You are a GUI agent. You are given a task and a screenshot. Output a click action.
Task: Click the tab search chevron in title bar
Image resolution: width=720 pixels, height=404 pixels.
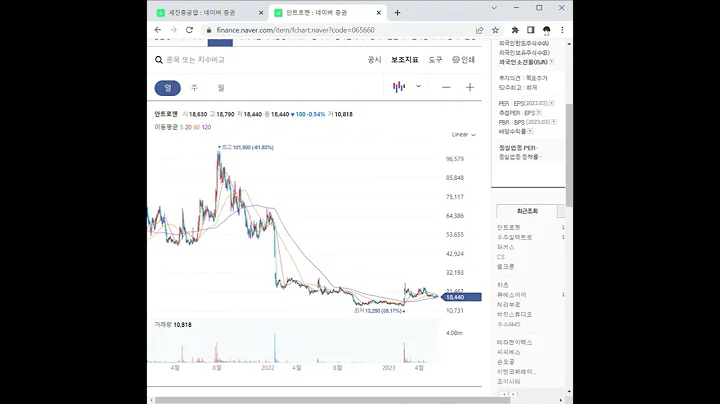coord(494,8)
